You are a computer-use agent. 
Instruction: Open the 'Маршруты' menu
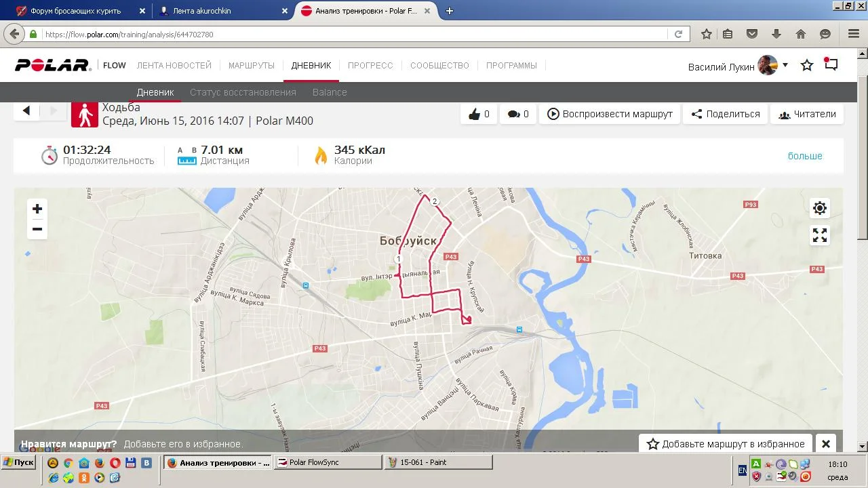point(252,65)
